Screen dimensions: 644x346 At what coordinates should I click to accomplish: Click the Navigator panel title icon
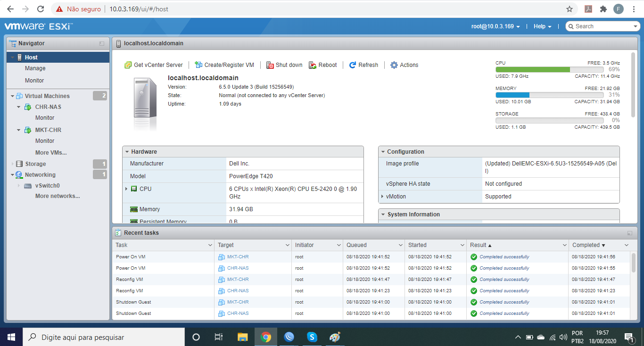(13, 43)
